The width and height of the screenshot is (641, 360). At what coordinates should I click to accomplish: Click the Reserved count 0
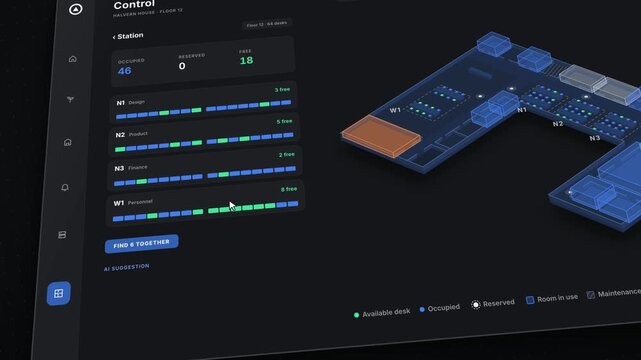click(x=182, y=66)
